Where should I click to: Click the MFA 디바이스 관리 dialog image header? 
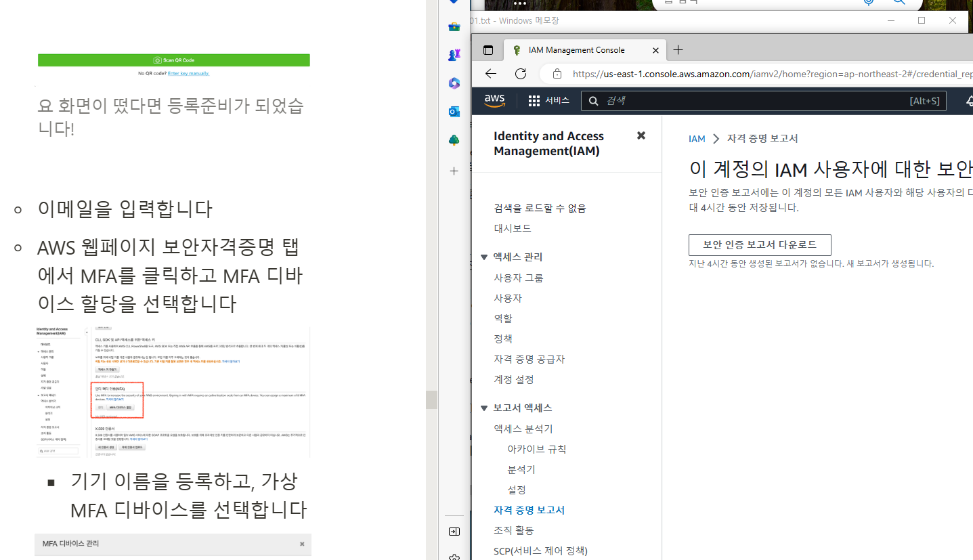(173, 544)
